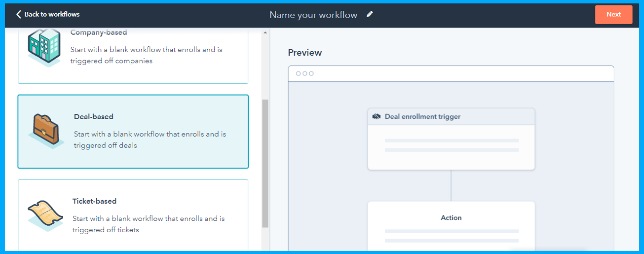644x254 pixels.
Task: Click the Action preview box
Action: pyautogui.click(x=451, y=226)
